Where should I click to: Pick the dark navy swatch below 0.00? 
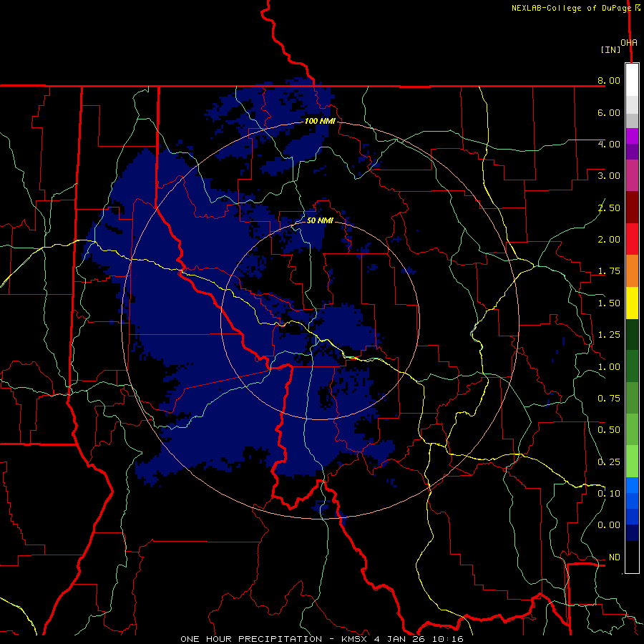tap(632, 533)
